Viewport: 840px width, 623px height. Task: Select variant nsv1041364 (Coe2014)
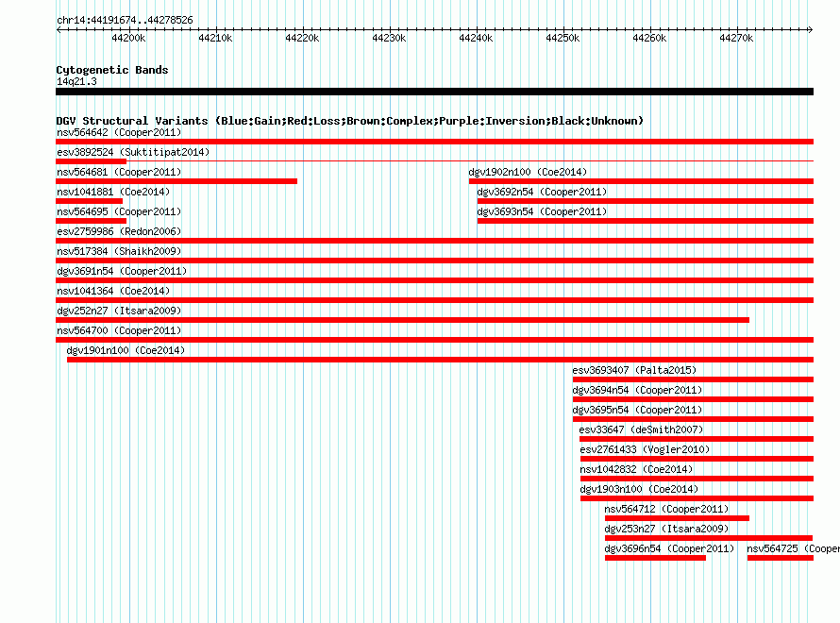(113, 291)
